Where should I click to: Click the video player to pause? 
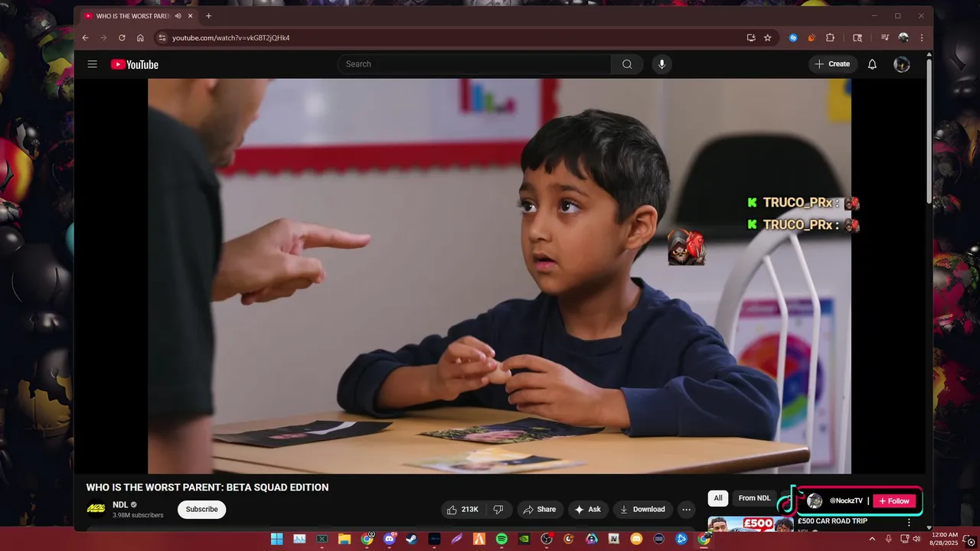499,275
